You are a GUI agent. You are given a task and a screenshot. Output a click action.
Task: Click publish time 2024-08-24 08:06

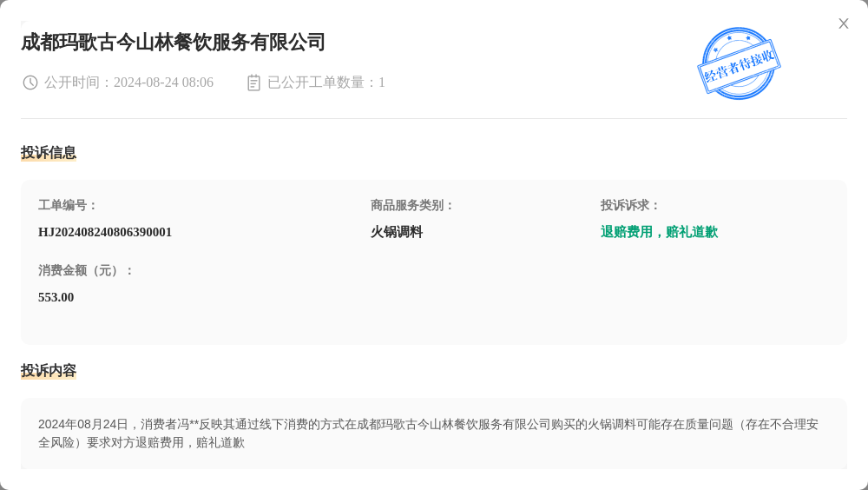click(x=163, y=83)
